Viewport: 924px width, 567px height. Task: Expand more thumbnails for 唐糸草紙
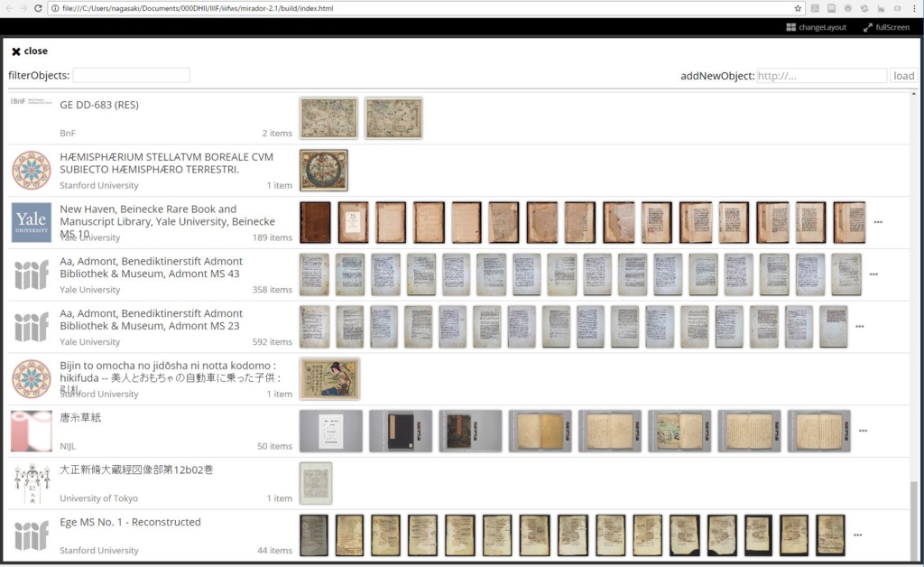coord(863,431)
